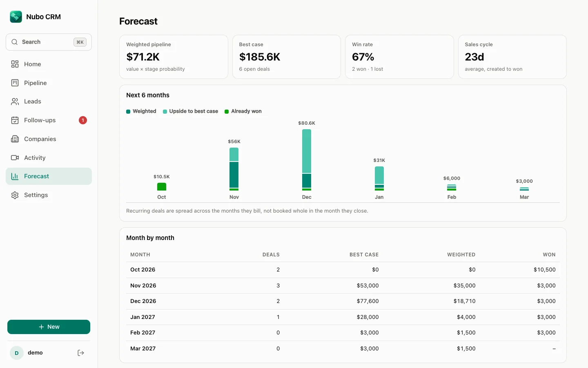The height and width of the screenshot is (368, 588).
Task: Click the $35,000 weighted value
Action: (465, 286)
